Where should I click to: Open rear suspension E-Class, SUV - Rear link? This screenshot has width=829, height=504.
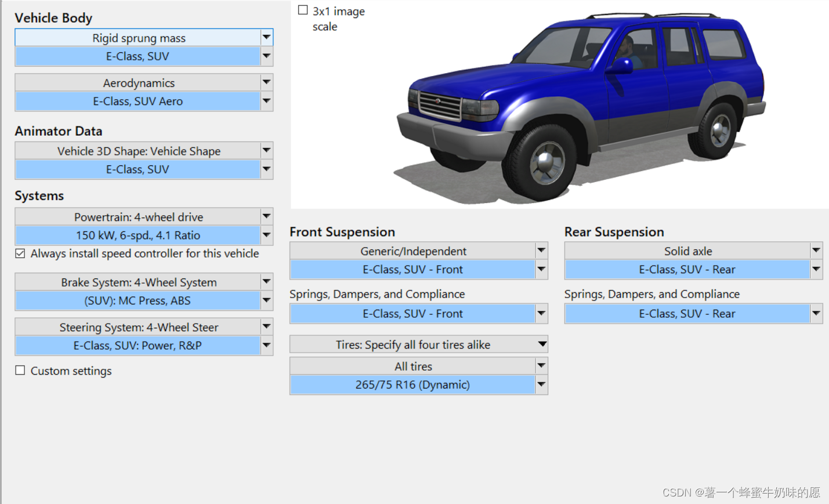688,269
